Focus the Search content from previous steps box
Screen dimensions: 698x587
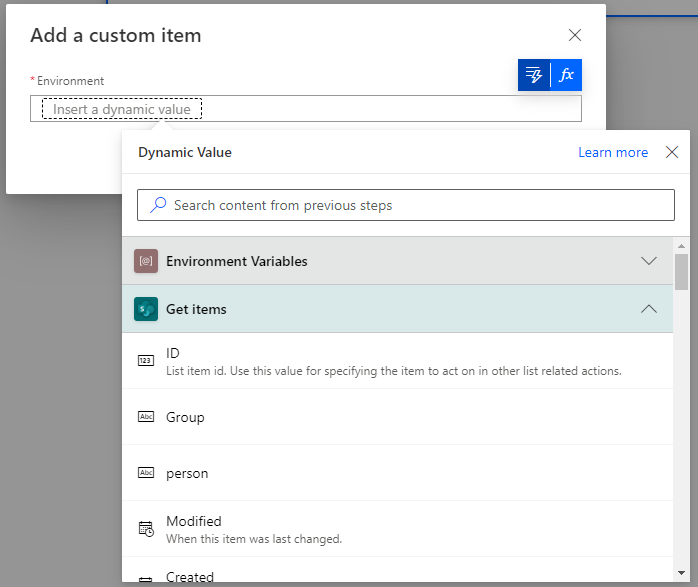coord(406,205)
